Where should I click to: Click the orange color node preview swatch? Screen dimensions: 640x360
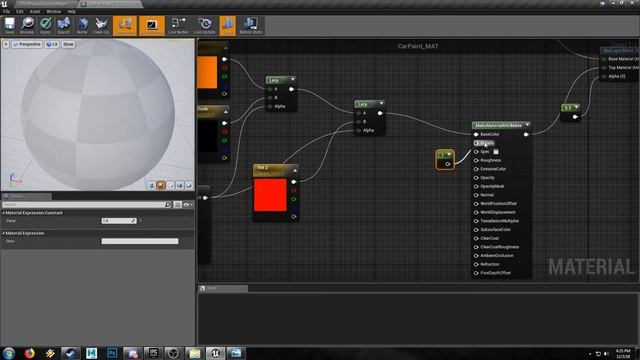[207, 72]
